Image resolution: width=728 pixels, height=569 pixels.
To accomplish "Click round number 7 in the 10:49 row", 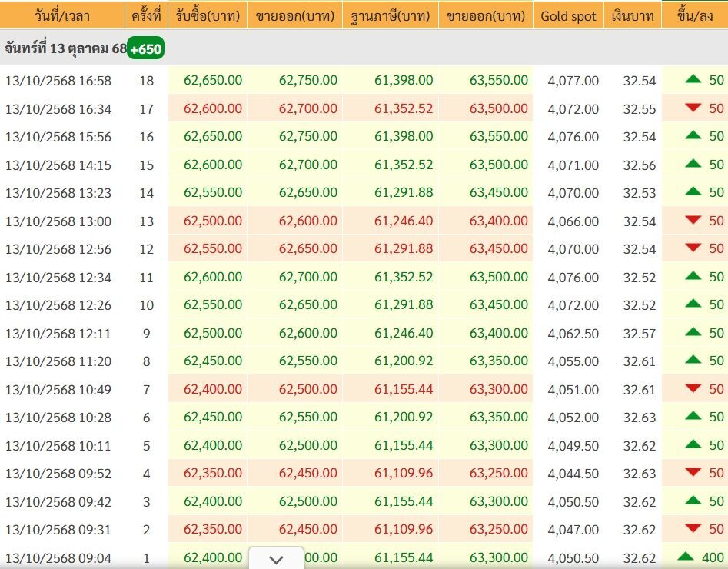I will (146, 390).
